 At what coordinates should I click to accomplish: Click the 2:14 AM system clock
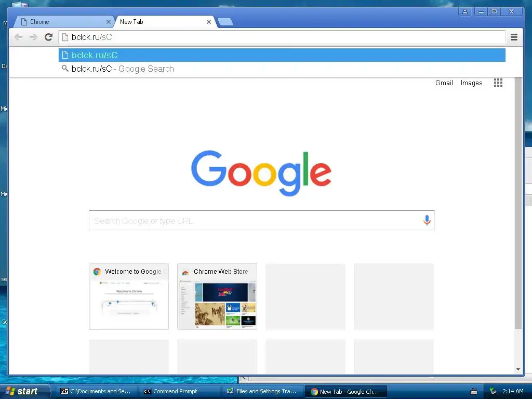coord(513,391)
